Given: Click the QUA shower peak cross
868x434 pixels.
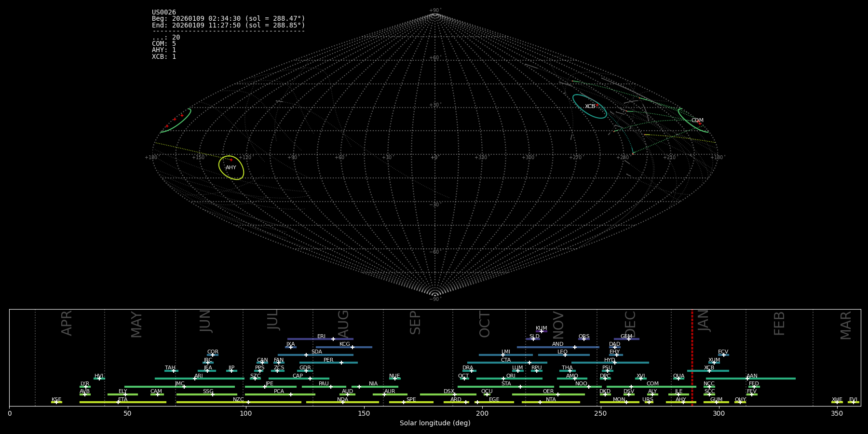Looking at the screenshot, I should tap(678, 379).
